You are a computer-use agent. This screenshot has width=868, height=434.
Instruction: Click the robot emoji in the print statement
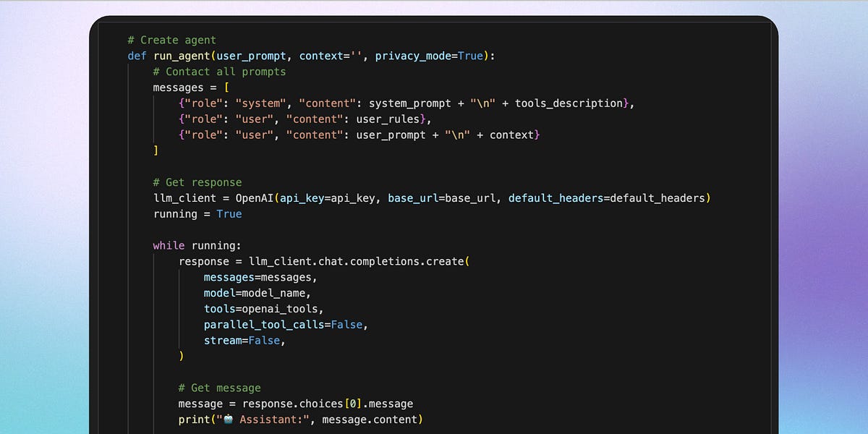coord(229,420)
